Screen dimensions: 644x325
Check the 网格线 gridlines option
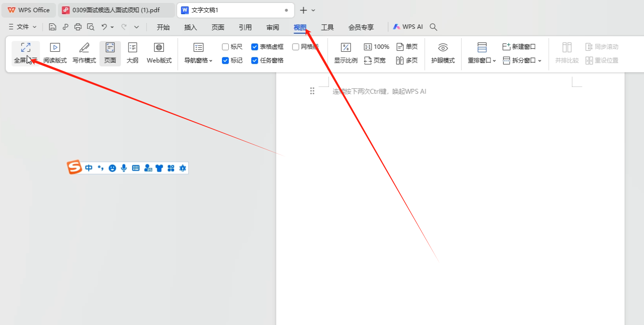point(295,46)
